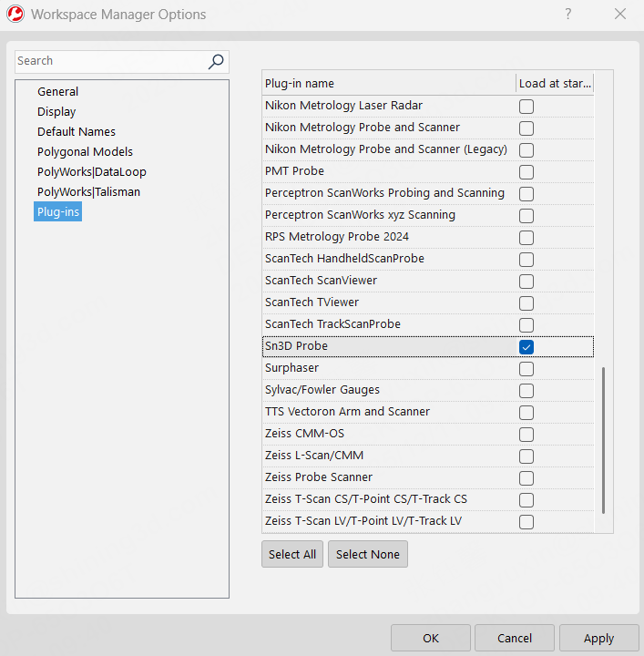644x656 pixels.
Task: Select PolyWorks|DataLoop options
Action: (x=92, y=172)
